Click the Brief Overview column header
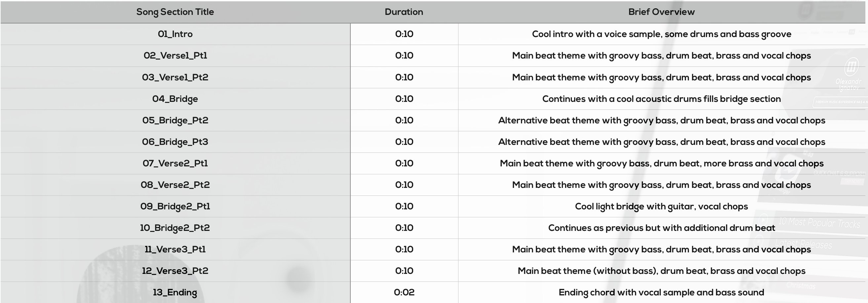This screenshot has width=868, height=303. click(x=661, y=12)
